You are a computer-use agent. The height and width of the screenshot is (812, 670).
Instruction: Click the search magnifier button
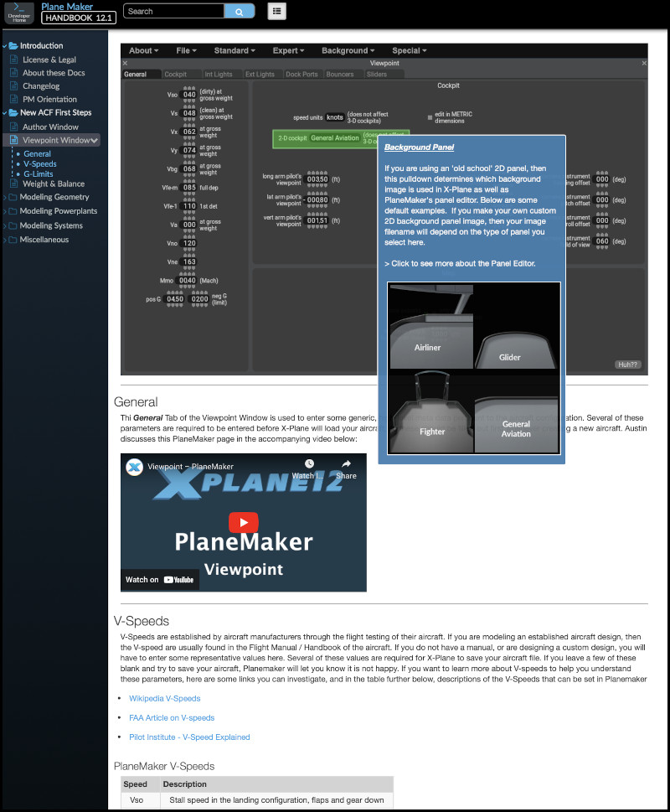click(239, 12)
